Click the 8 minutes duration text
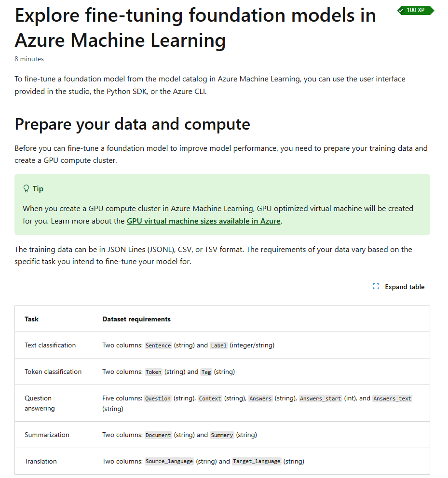 click(29, 59)
